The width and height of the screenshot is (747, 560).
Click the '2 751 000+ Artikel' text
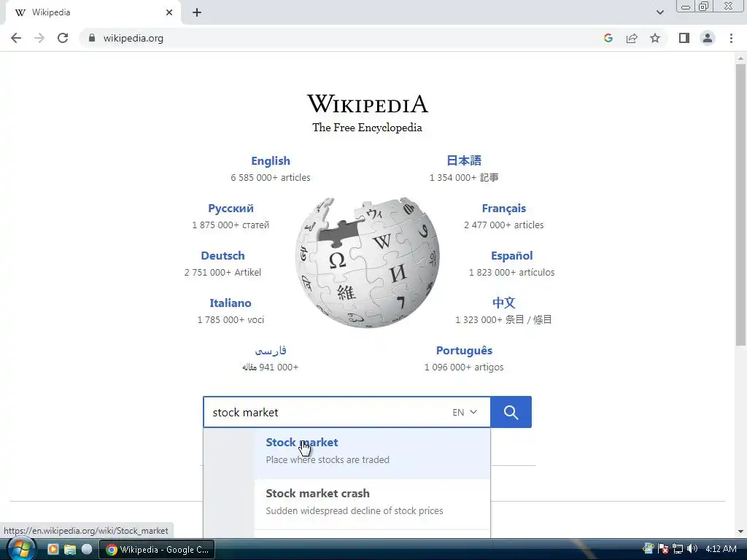[x=222, y=273]
